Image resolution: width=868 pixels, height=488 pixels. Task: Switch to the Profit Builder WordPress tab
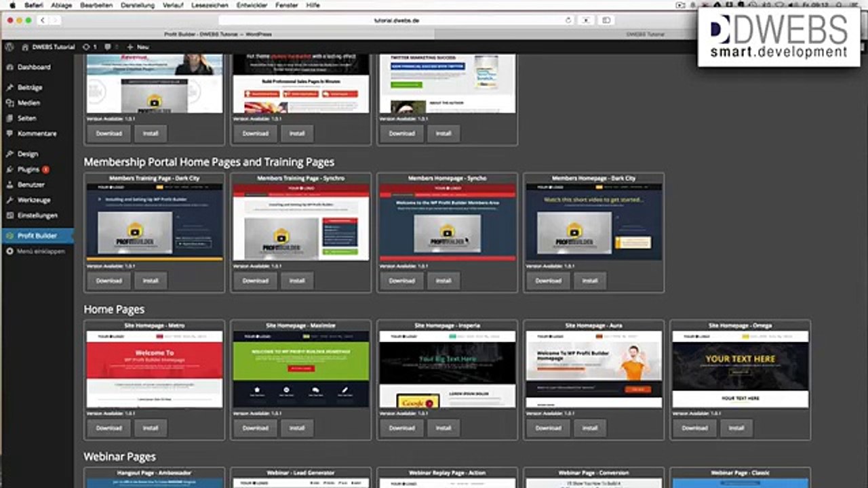pos(218,33)
